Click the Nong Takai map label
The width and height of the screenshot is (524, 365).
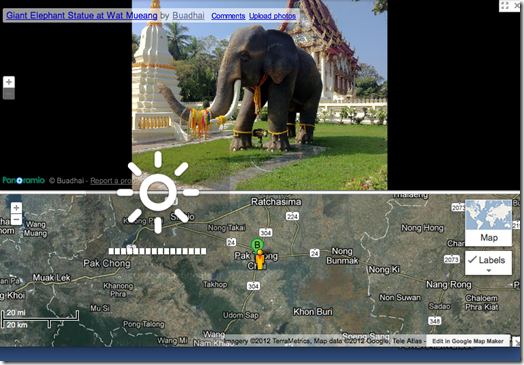pyautogui.click(x=227, y=228)
